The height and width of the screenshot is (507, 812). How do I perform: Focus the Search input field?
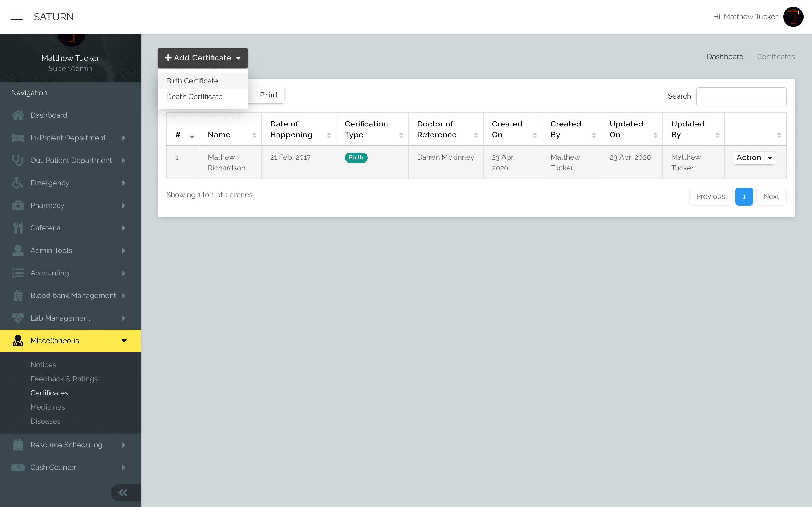pyautogui.click(x=741, y=97)
